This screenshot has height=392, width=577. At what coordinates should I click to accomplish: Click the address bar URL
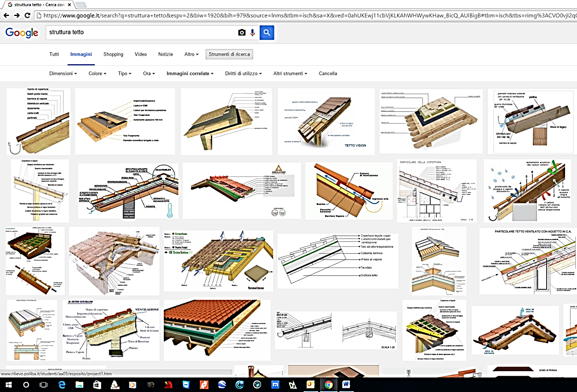(307, 16)
